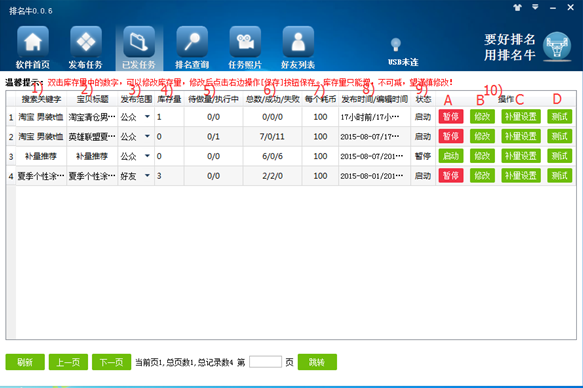The width and height of the screenshot is (583, 388).
Task: Click the 状态 column header
Action: point(423,99)
